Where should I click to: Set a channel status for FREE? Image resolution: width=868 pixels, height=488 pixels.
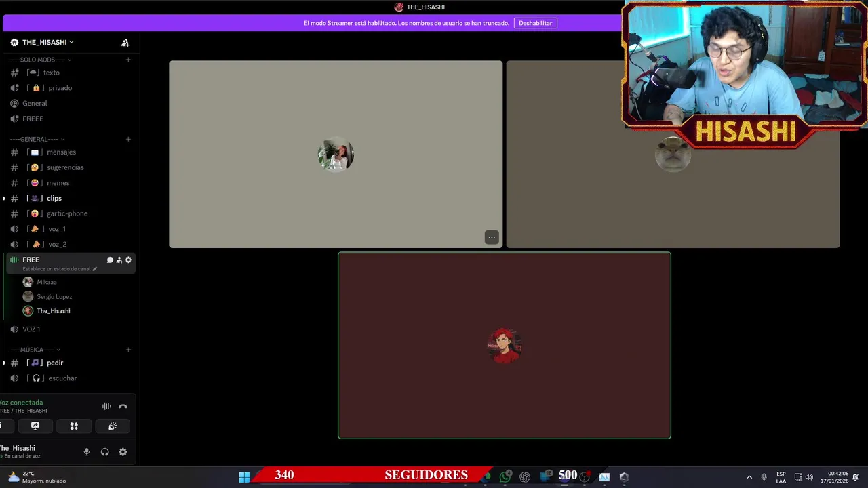point(60,269)
